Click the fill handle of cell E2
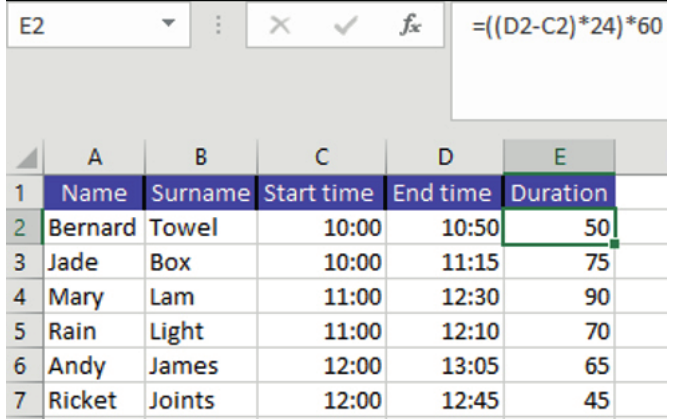Screen dimensions: 678x419 tap(614, 244)
